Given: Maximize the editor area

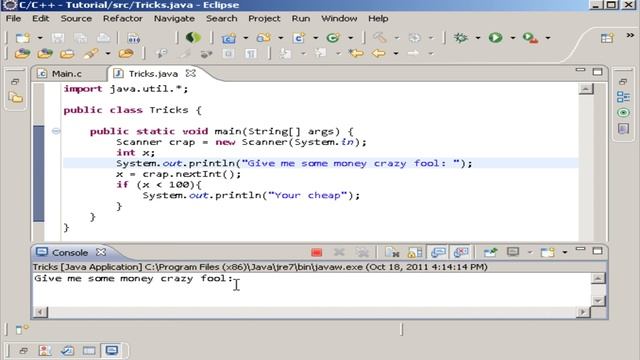Looking at the screenshot, I should click(x=597, y=72).
